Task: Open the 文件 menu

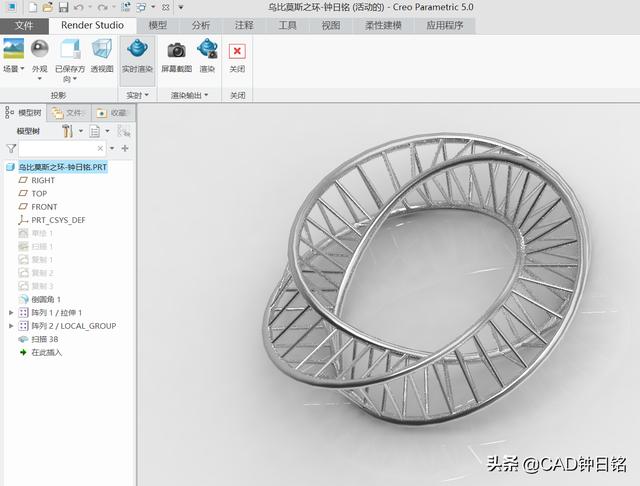Action: [25, 25]
